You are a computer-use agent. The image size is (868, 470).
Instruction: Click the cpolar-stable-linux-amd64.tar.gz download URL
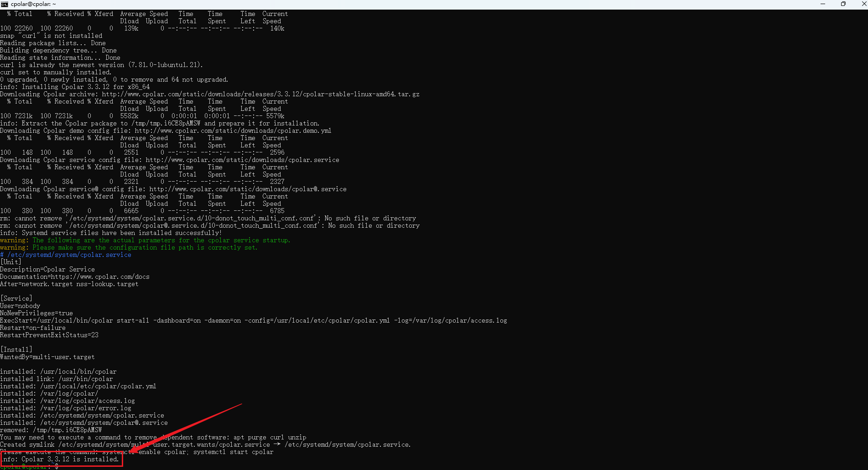point(260,94)
